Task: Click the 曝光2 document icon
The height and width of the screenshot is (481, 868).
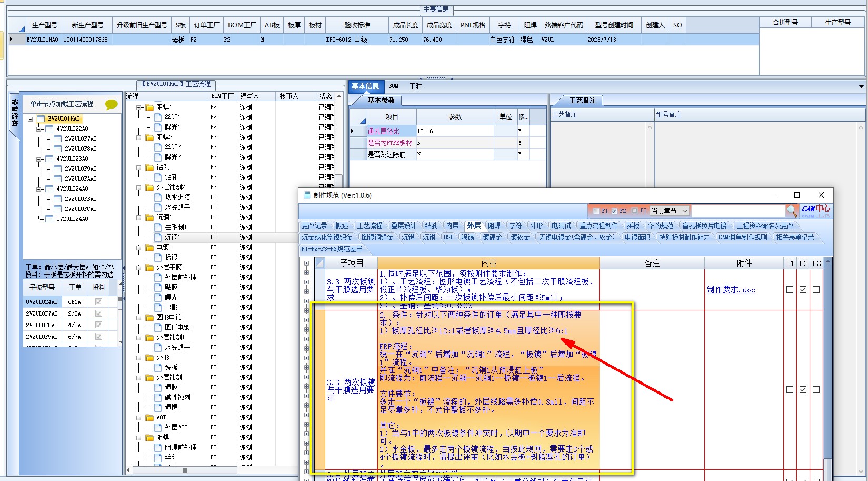Action: 158,157
